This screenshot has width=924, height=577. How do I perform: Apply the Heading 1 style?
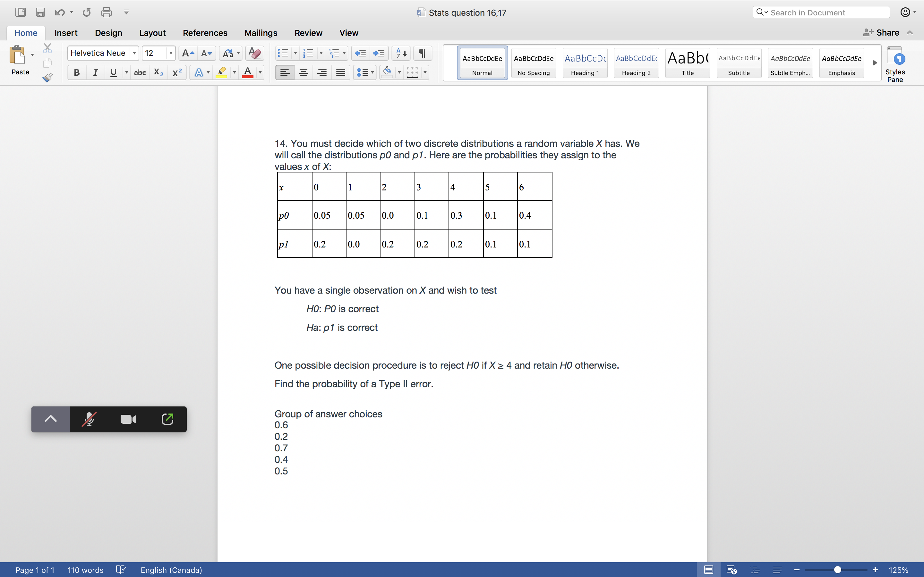[x=585, y=63]
